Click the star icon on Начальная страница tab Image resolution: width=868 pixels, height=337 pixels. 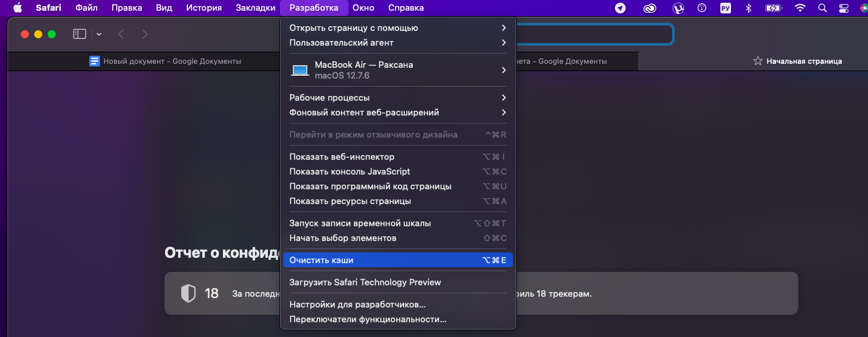pyautogui.click(x=758, y=61)
